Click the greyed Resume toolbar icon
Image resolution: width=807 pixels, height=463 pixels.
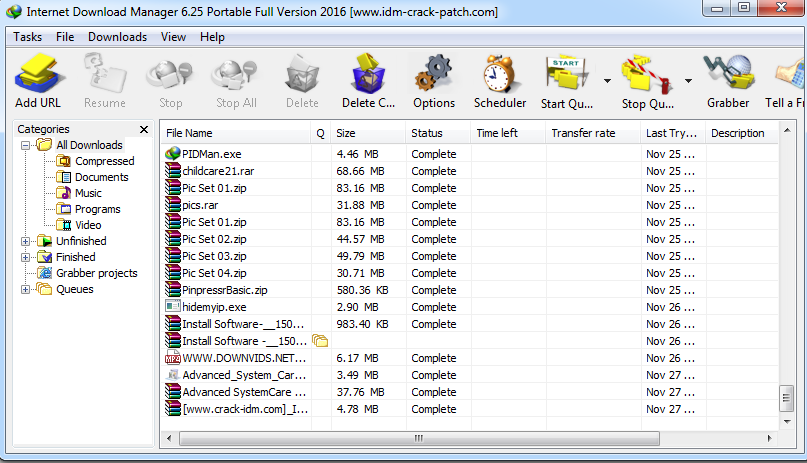[x=104, y=75]
